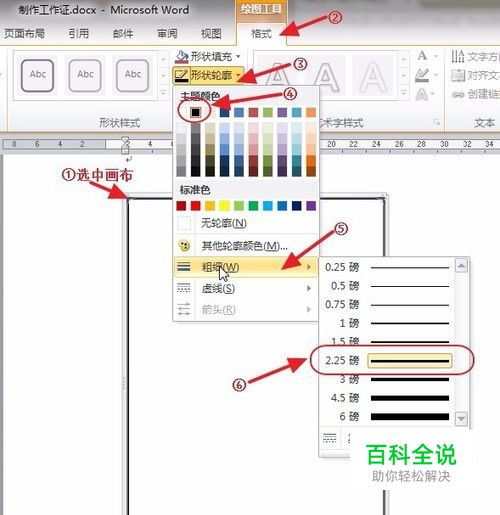
Task: Open the 形状填充 paint bucket tool
Action: [182, 57]
